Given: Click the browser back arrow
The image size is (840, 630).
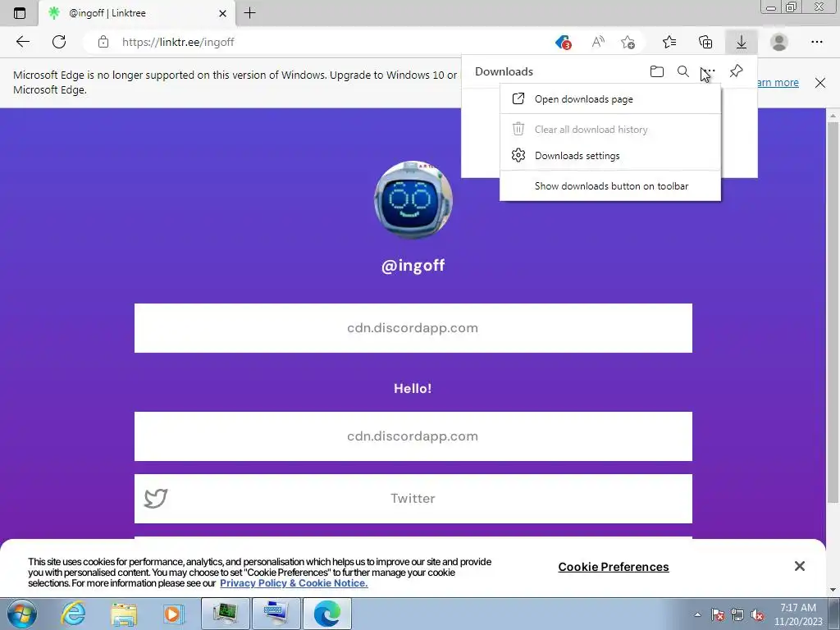Looking at the screenshot, I should (x=22, y=42).
